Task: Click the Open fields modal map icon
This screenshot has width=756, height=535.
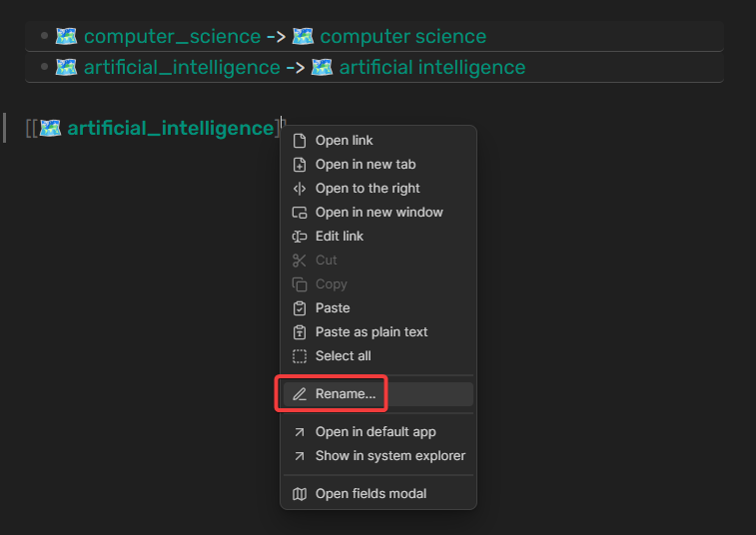Action: pos(299,494)
